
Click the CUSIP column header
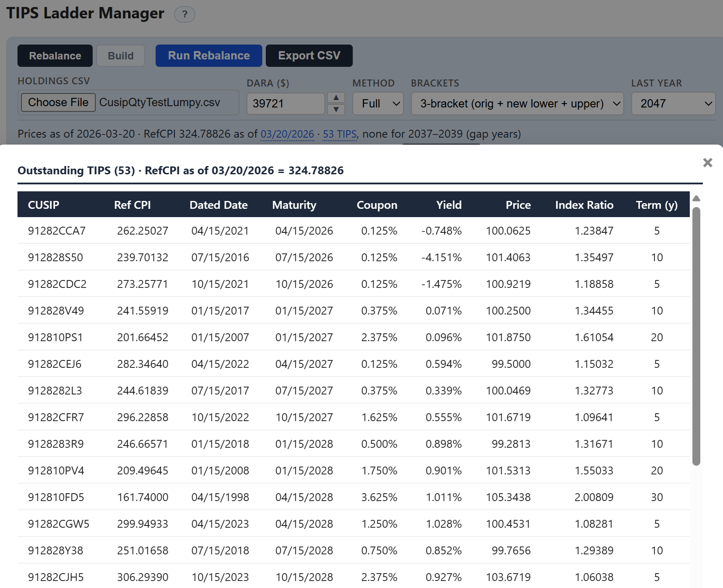44,205
